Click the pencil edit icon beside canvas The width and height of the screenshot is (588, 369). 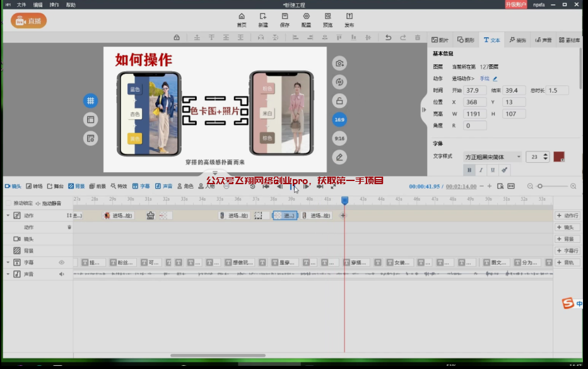coord(339,156)
